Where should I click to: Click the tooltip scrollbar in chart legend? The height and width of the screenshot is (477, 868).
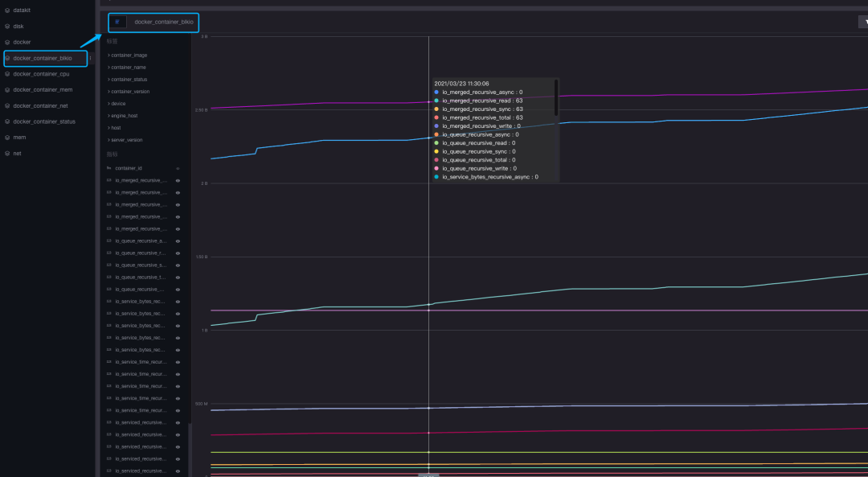coord(556,98)
